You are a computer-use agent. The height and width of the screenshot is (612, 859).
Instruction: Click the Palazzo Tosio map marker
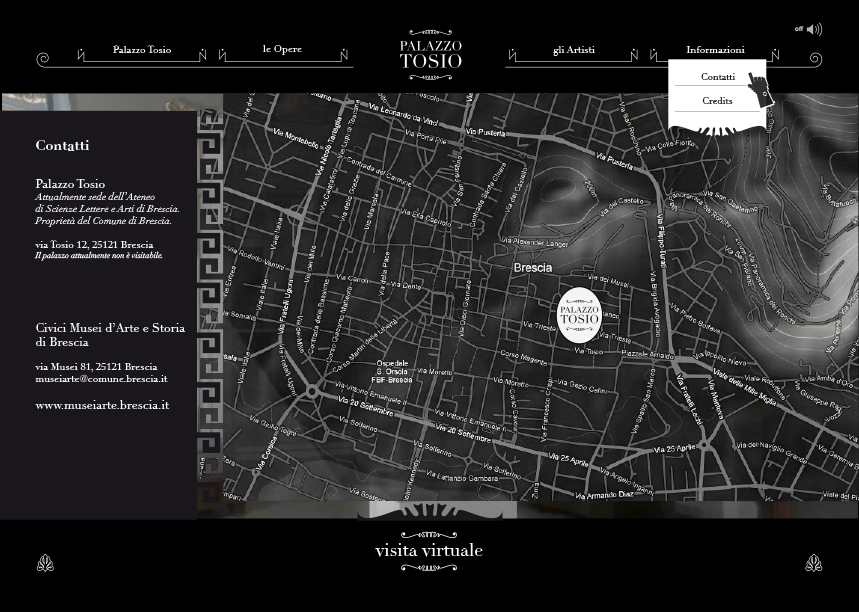(579, 315)
